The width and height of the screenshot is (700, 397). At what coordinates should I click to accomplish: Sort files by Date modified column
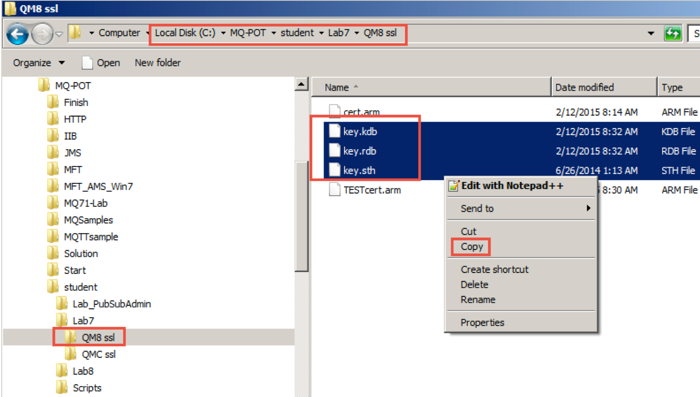604,87
